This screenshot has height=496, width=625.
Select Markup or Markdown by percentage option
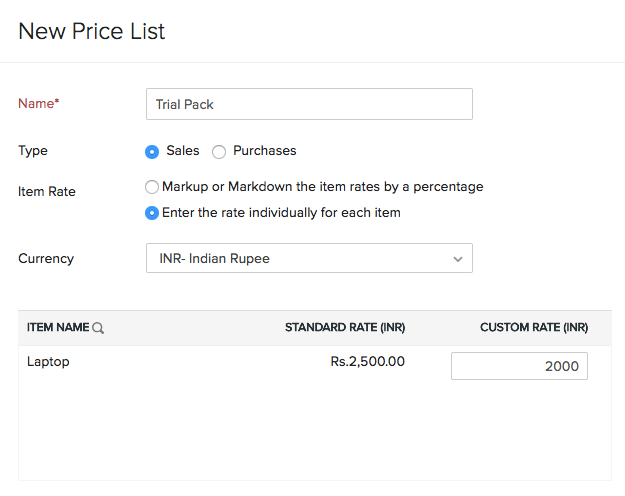pos(152,187)
